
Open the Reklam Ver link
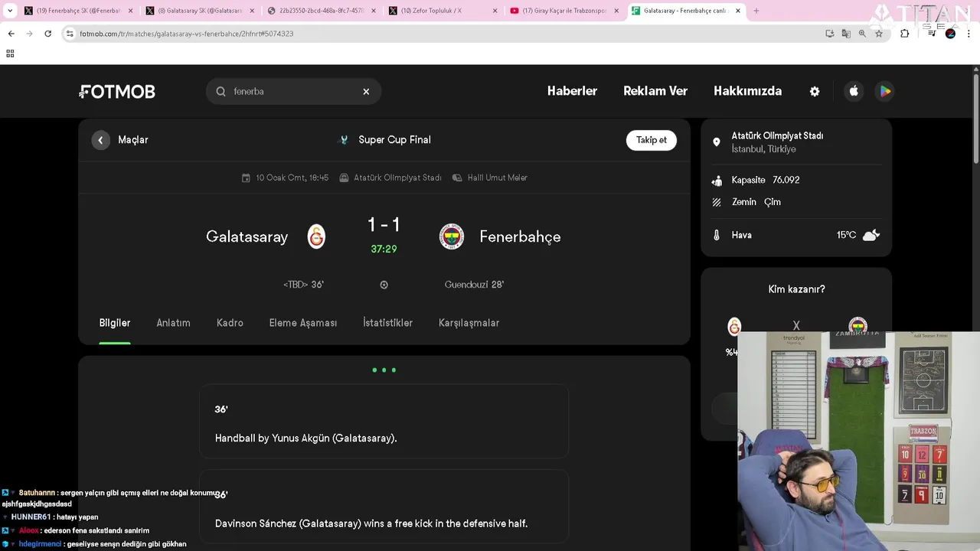(x=655, y=91)
